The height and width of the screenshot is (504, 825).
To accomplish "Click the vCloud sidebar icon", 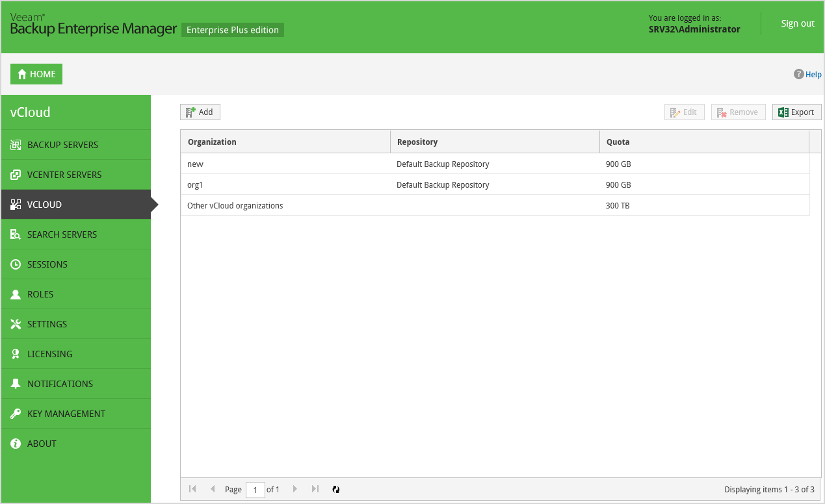I will click(x=16, y=205).
